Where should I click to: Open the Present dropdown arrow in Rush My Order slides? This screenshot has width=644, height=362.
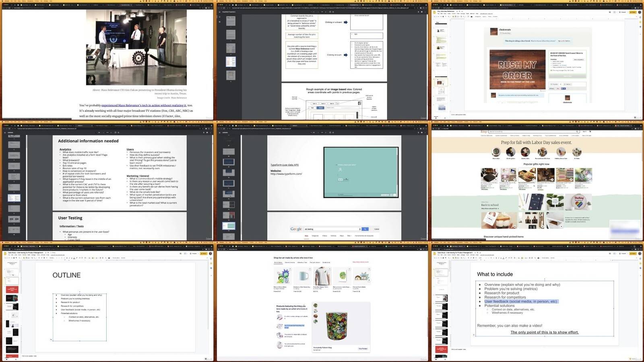(x=628, y=12)
